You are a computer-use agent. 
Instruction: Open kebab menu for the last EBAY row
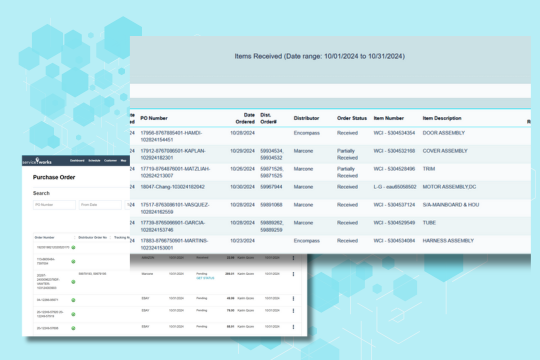[x=293, y=327]
